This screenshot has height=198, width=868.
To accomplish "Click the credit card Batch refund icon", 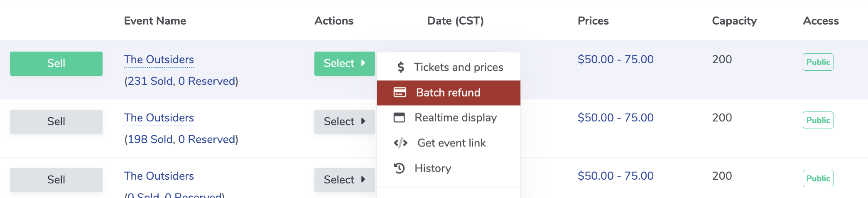I will [x=400, y=92].
